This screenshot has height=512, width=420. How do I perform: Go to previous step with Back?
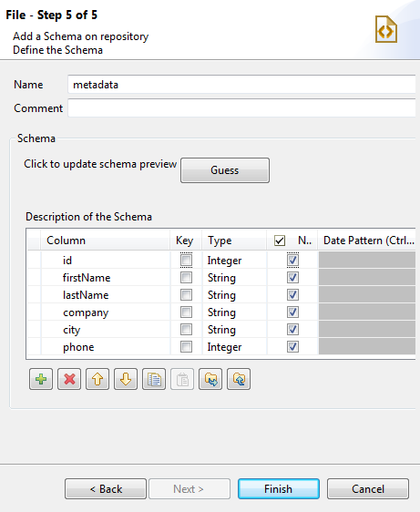point(106,489)
